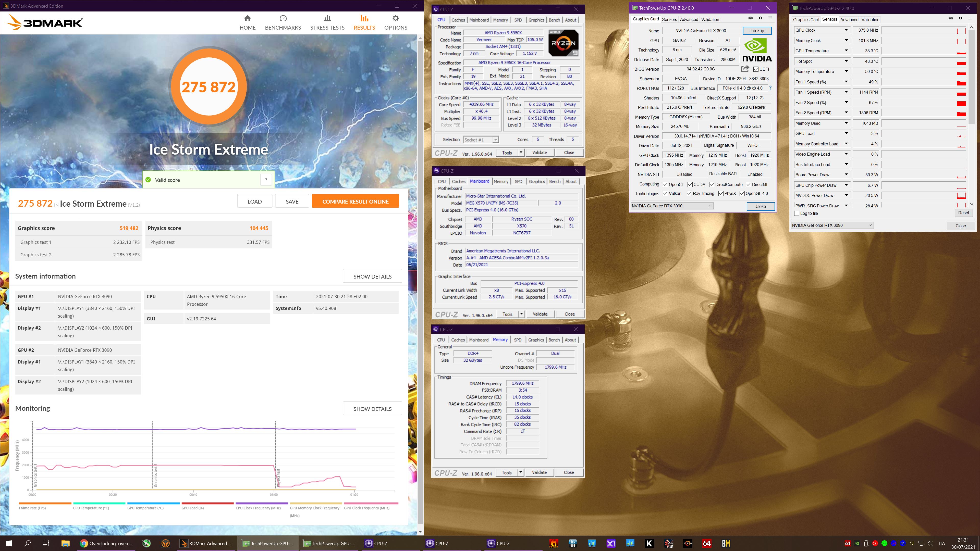Image resolution: width=980 pixels, height=551 pixels.
Task: Open the 3DMark OPTIONS gear
Action: coord(396,18)
